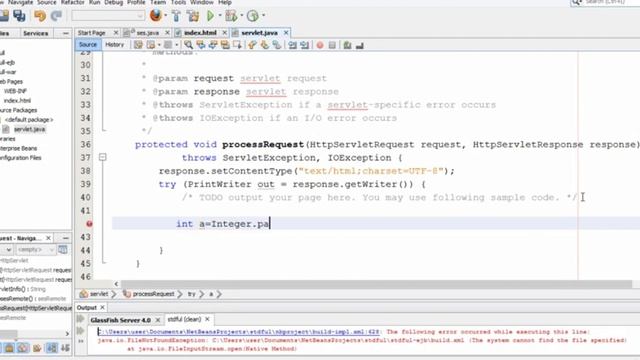The height and width of the screenshot is (360, 640).
Task: Open the Services panel tab
Action: [36, 33]
